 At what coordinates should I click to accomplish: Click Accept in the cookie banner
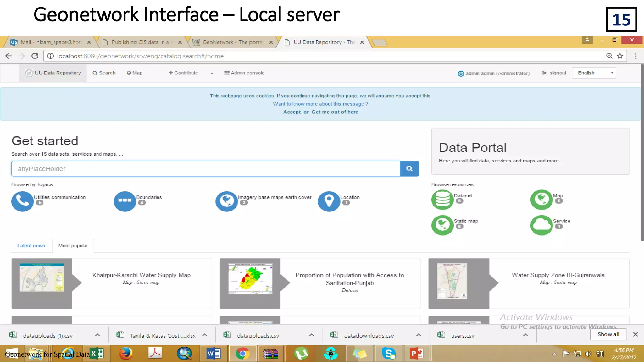[x=292, y=112]
